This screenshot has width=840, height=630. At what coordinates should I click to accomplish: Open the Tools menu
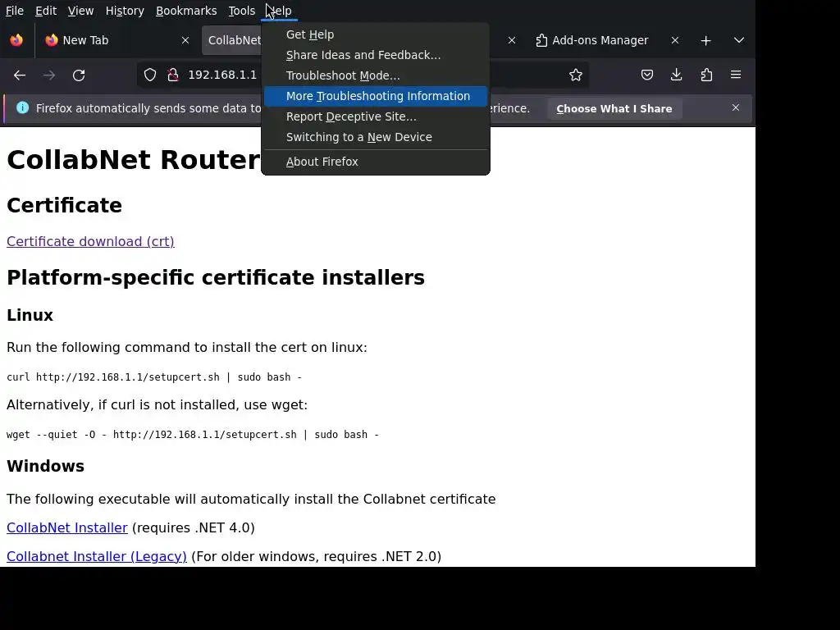click(x=242, y=11)
